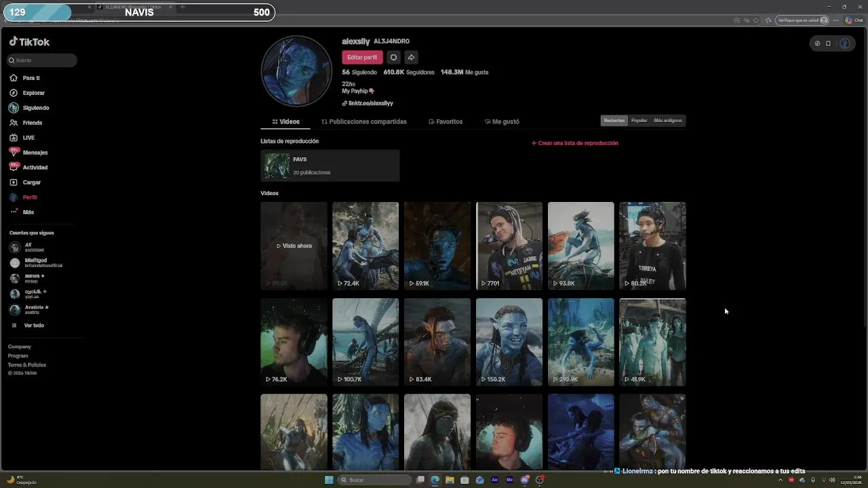
Task: Open linktr.ee/alexsllyy link
Action: click(368, 103)
